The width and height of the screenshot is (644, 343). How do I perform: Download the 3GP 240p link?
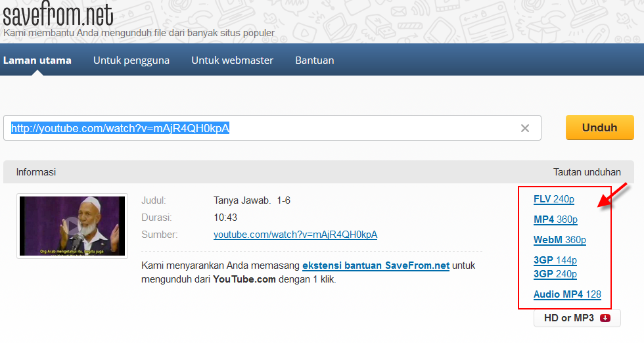point(555,273)
